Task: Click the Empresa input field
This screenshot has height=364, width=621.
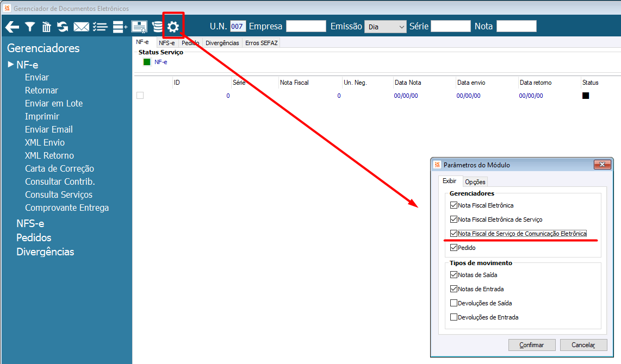Action: click(x=306, y=27)
